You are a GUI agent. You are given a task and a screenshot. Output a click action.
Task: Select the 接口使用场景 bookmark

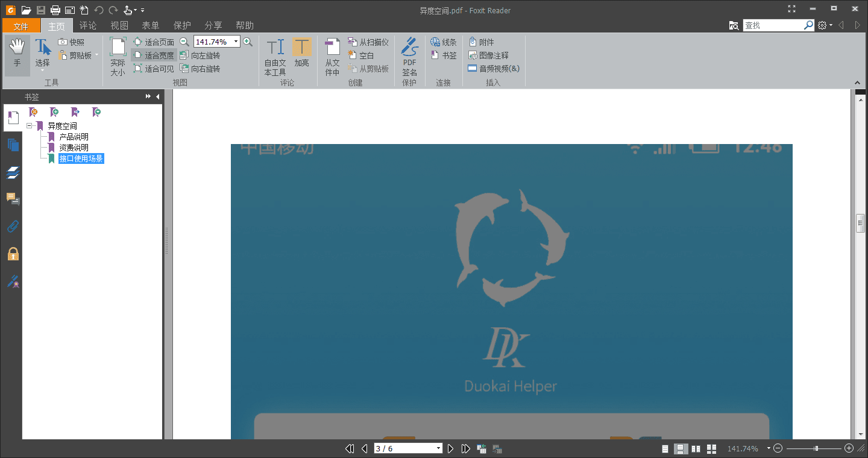tap(81, 158)
